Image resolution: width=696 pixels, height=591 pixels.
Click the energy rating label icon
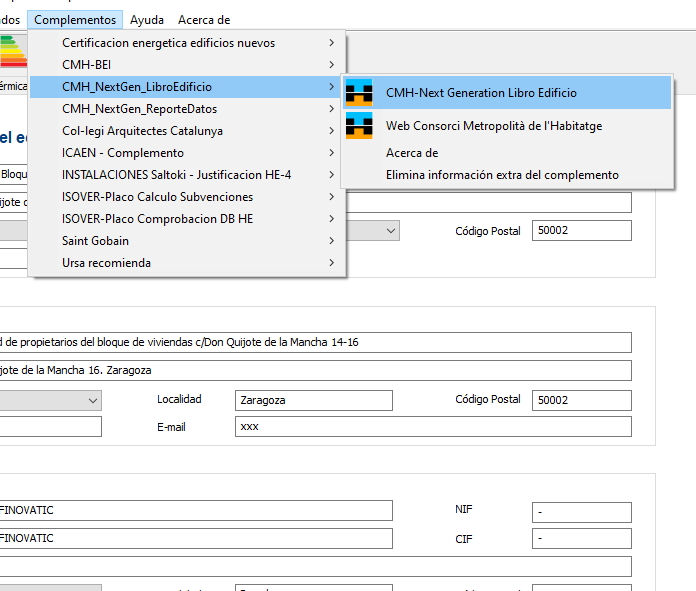tap(12, 50)
